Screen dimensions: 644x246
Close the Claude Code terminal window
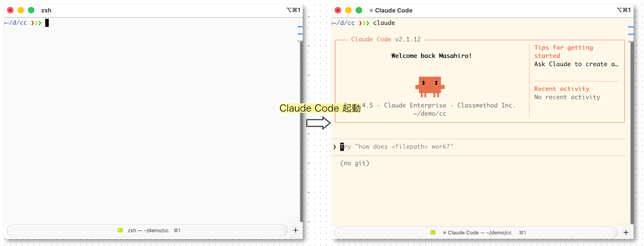coord(338,10)
